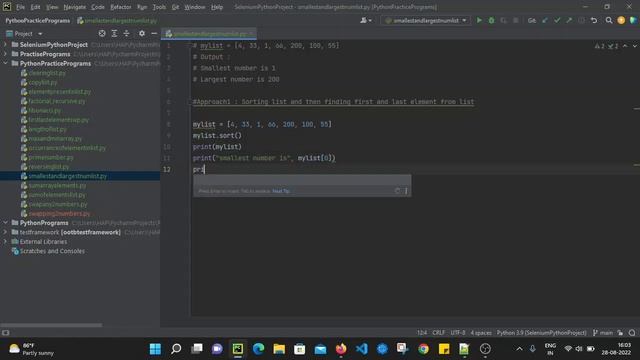Open the Git menu
This screenshot has height=360, width=640.
(175, 7)
